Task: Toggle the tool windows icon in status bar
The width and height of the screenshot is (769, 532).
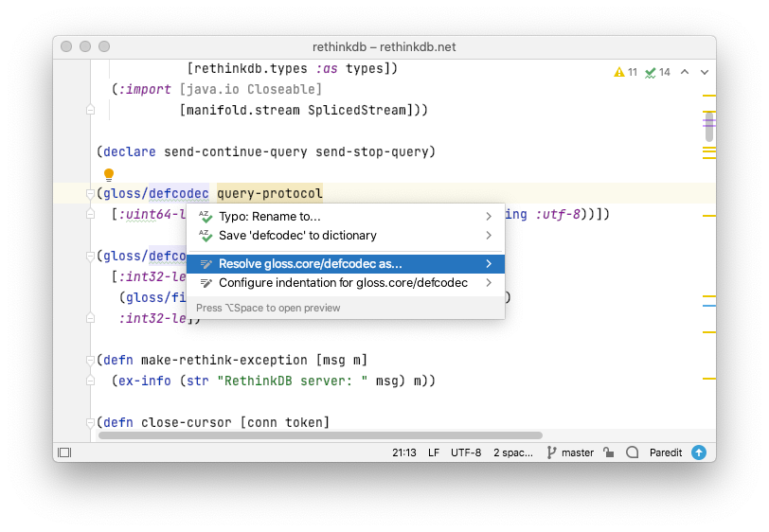Action: point(64,452)
